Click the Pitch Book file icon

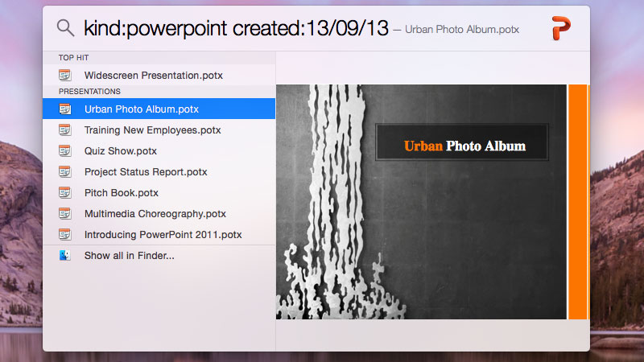[65, 193]
